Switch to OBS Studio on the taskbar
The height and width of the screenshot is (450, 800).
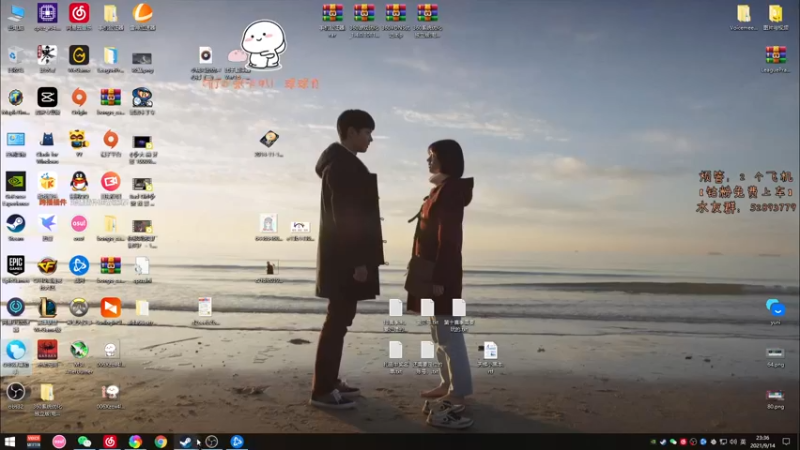(x=211, y=441)
